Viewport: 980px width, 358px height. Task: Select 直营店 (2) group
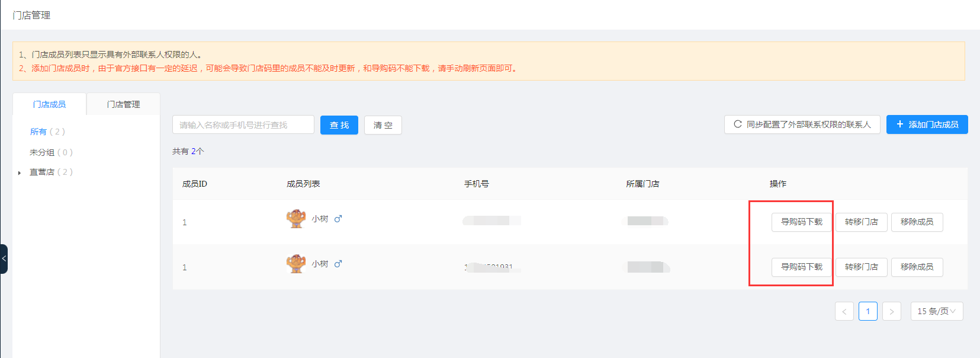51,172
